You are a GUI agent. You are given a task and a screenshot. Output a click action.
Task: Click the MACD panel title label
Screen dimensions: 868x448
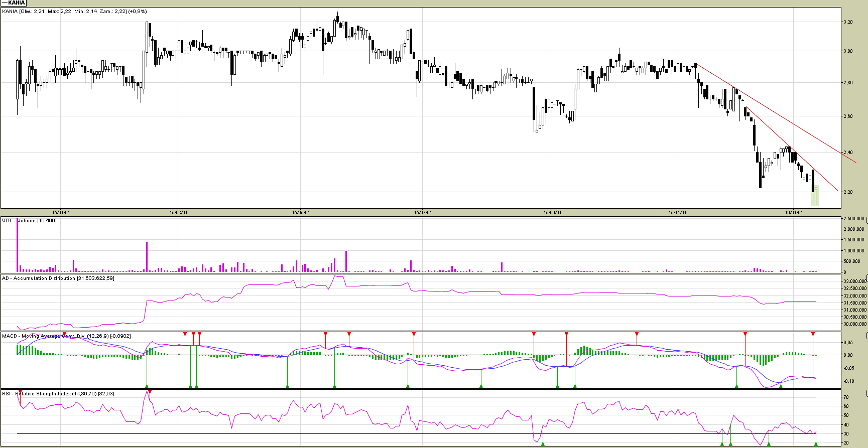66,336
